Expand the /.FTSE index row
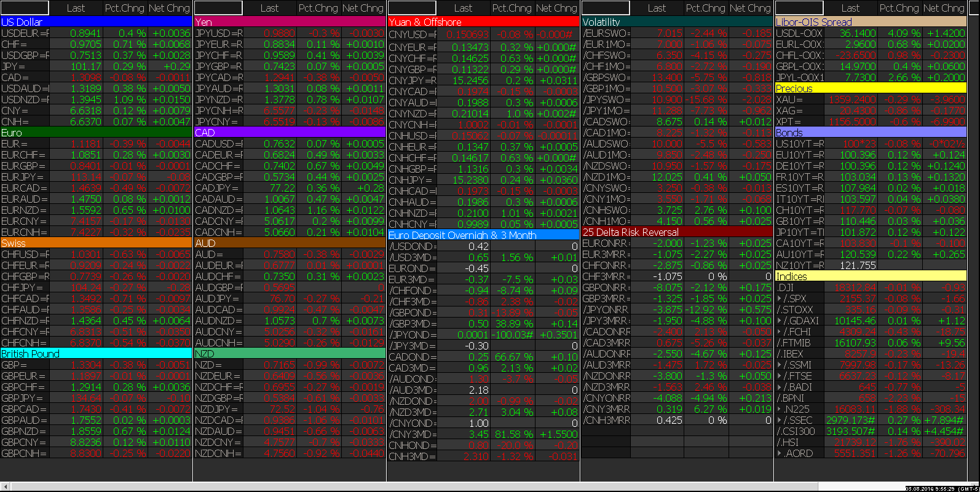 780,376
